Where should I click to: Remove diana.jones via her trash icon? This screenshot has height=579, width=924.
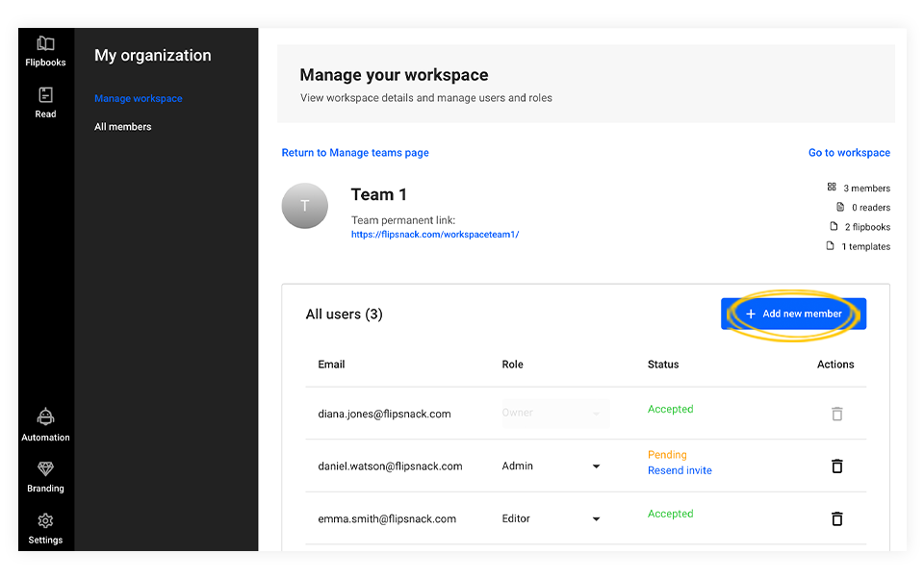tap(836, 414)
